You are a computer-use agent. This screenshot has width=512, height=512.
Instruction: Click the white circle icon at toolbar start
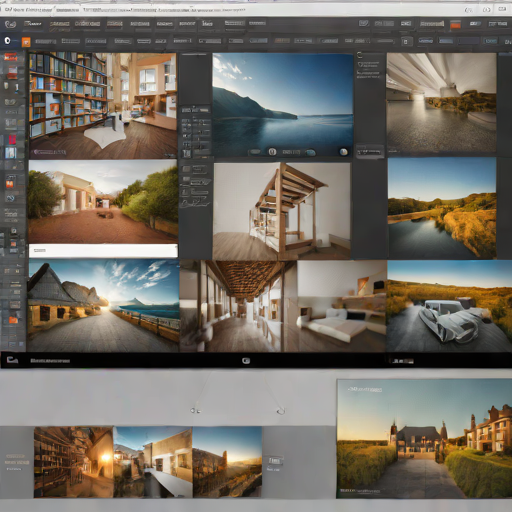pyautogui.click(x=7, y=41)
